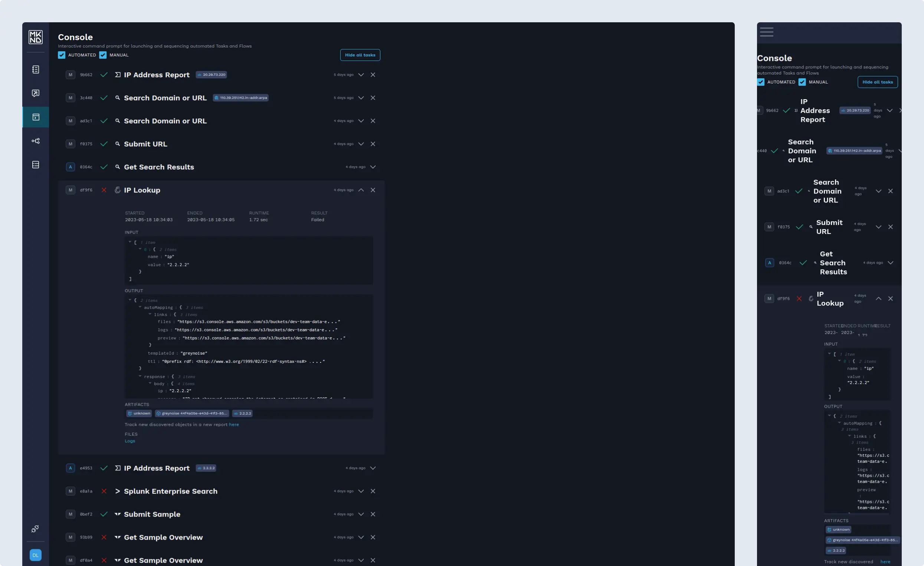924x566 pixels.
Task: Select the bottom table/list sidebar icon
Action: pos(36,165)
